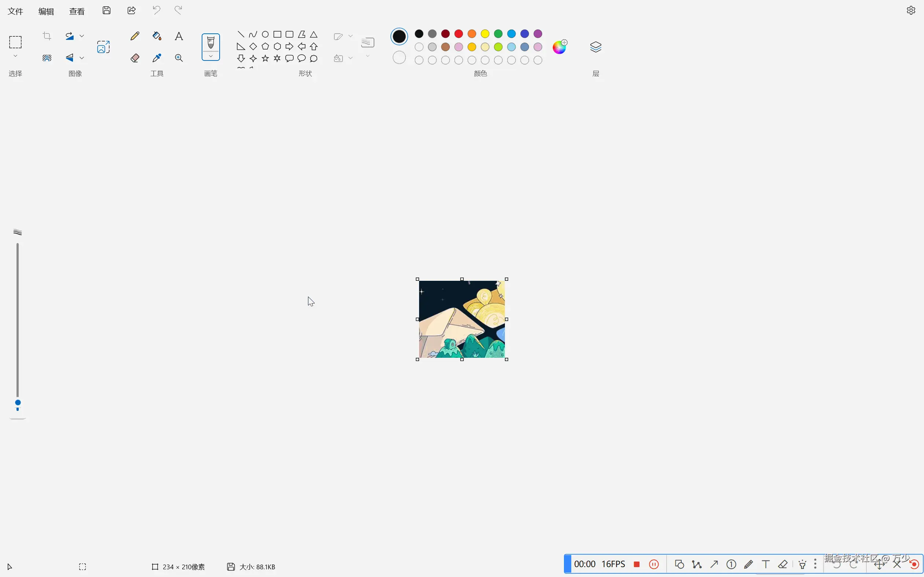Activate the Text tool

[179, 36]
